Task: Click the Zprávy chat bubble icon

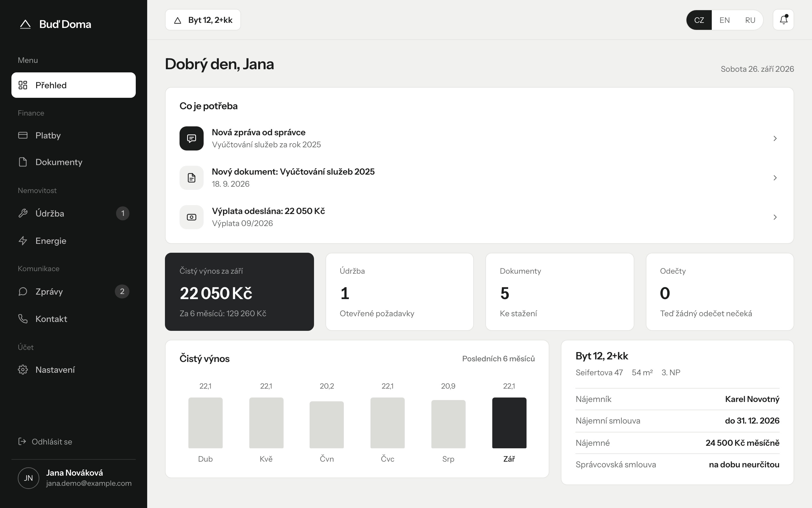Action: [23, 291]
